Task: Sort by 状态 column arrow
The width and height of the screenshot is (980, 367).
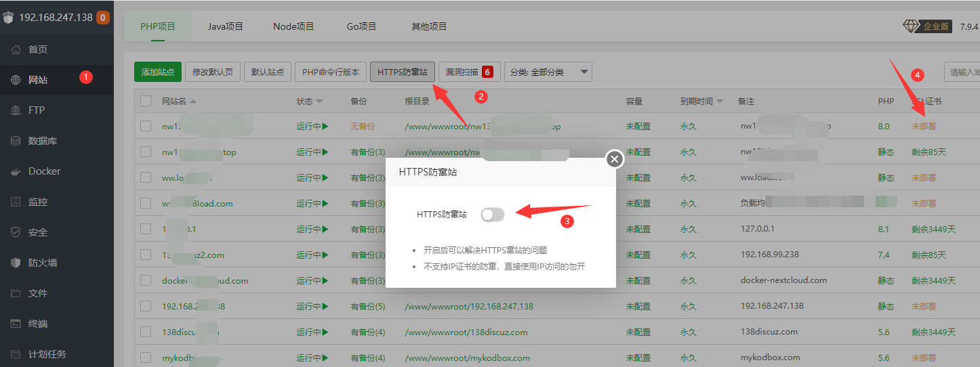Action: click(319, 101)
